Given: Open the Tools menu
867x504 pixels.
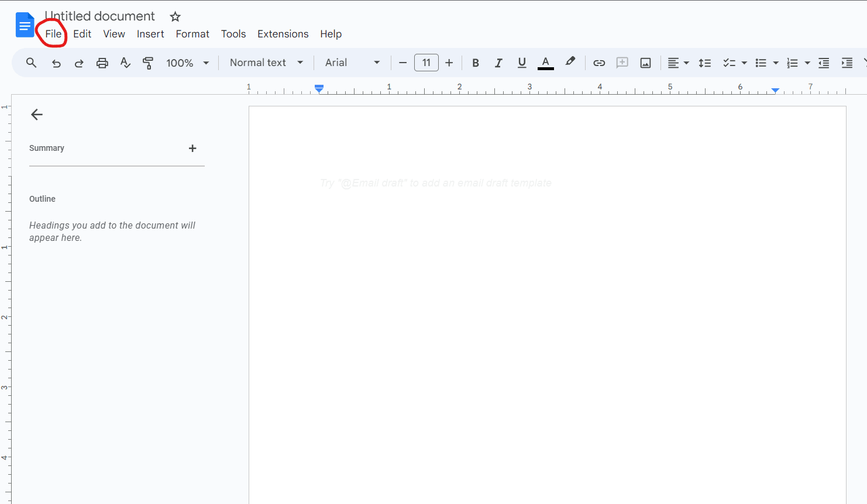Looking at the screenshot, I should [x=233, y=34].
